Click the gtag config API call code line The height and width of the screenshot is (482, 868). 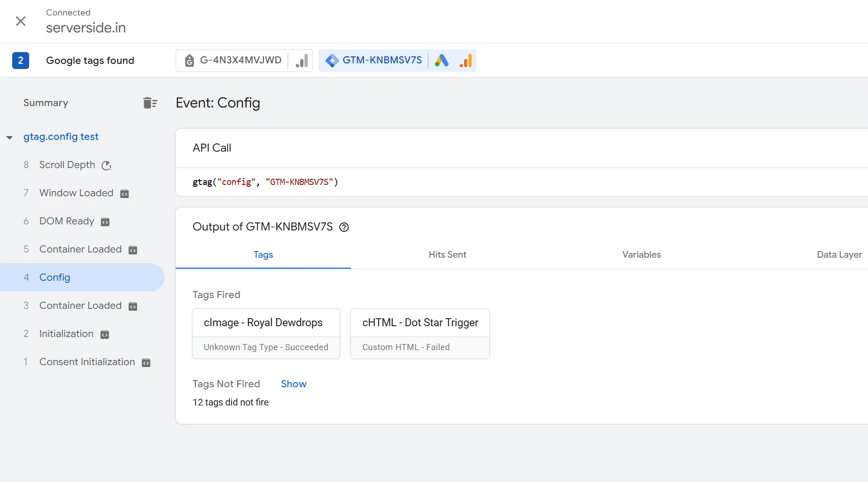coord(265,182)
